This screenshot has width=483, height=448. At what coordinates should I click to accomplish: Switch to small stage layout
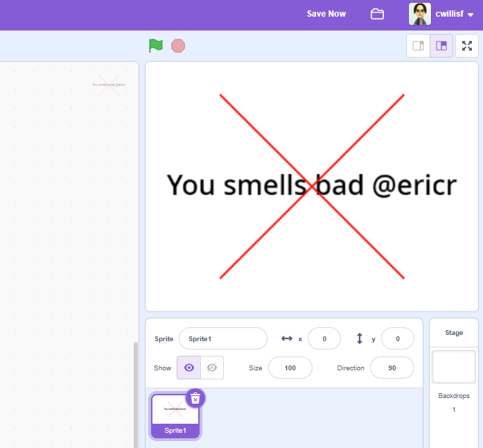[x=418, y=46]
